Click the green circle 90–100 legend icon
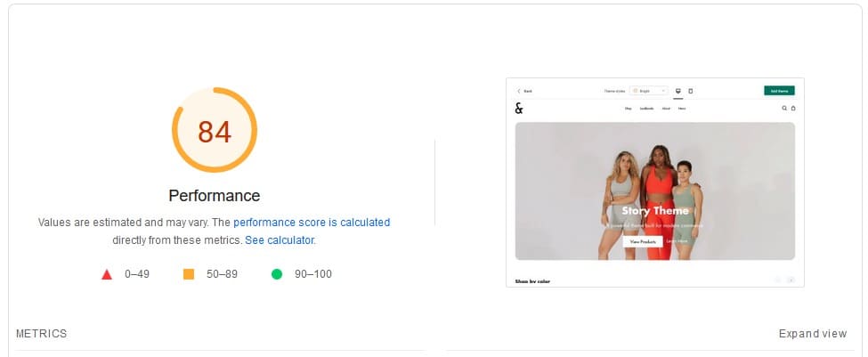The height and width of the screenshot is (357, 868). (x=277, y=274)
